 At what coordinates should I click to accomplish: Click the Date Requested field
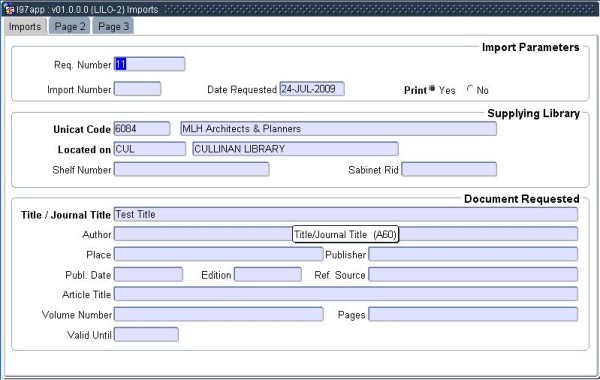(312, 89)
